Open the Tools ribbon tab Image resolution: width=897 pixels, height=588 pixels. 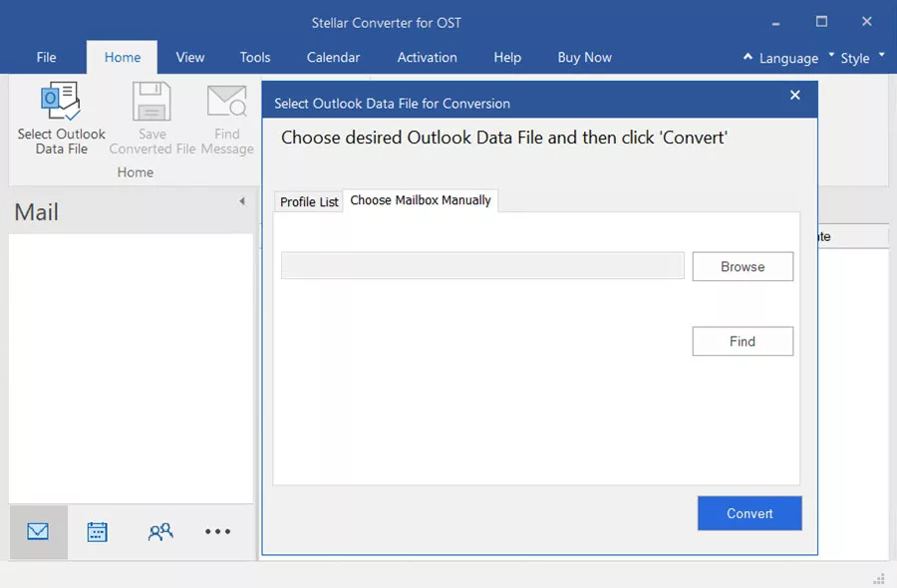[x=254, y=57]
